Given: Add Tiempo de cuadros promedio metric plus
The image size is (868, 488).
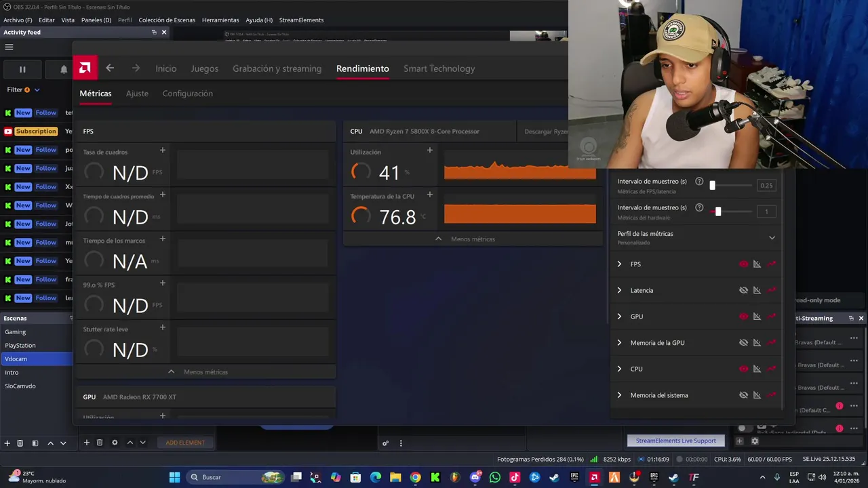Looking at the screenshot, I should click(162, 195).
